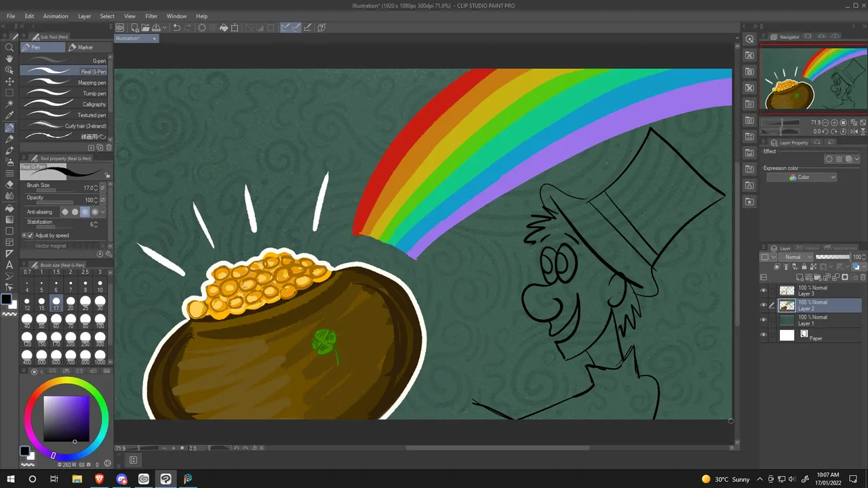The height and width of the screenshot is (488, 868).
Task: Choose the Fill bucket tool
Action: point(9,207)
